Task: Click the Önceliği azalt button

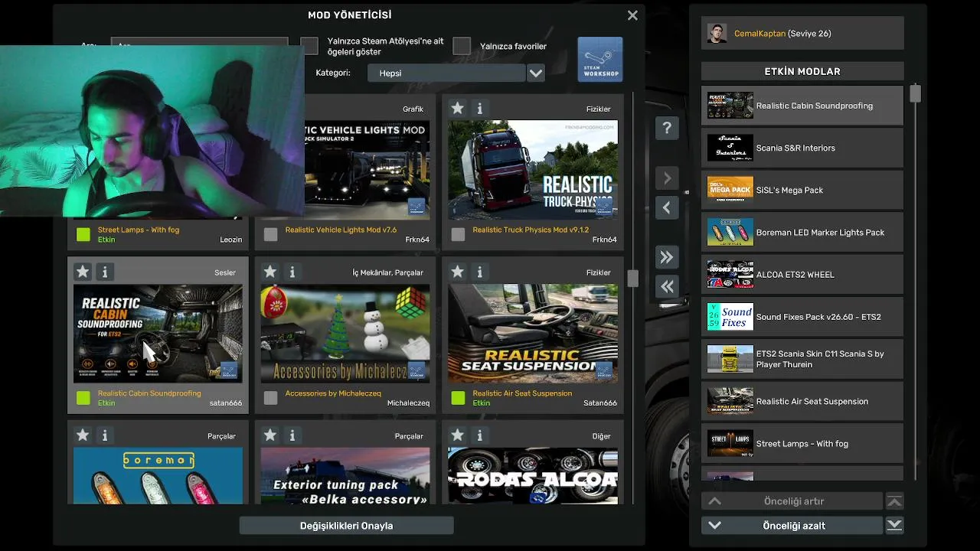Action: (792, 526)
